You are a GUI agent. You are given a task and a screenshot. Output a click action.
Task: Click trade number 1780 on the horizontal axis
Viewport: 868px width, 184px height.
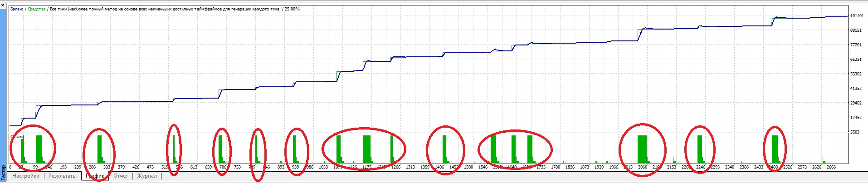pyautogui.click(x=556, y=167)
